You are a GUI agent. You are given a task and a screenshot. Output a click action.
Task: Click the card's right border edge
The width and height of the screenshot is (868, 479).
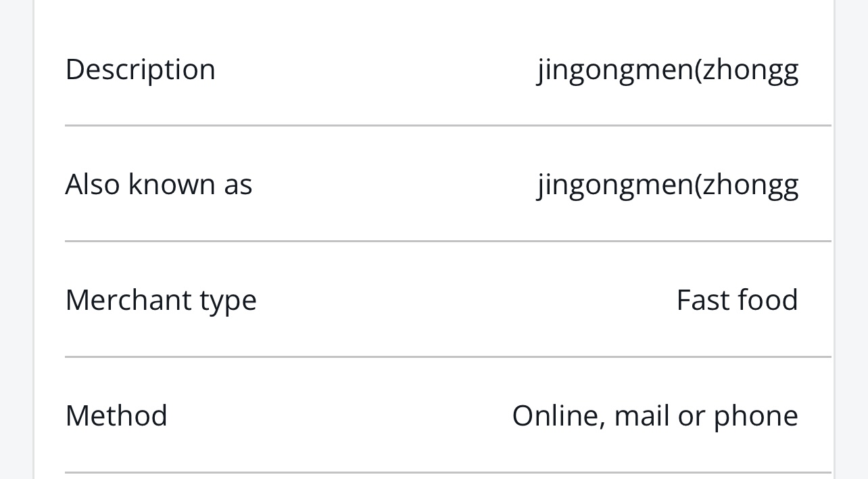tap(834, 239)
